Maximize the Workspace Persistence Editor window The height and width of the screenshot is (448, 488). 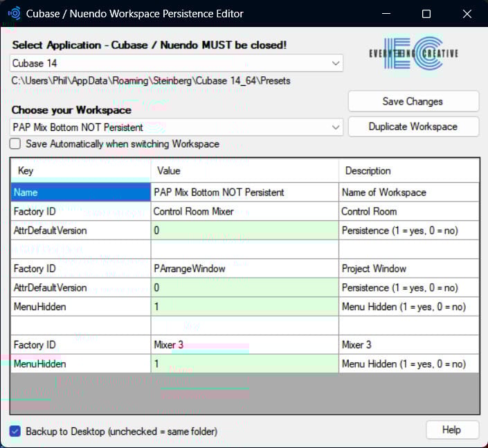point(426,14)
